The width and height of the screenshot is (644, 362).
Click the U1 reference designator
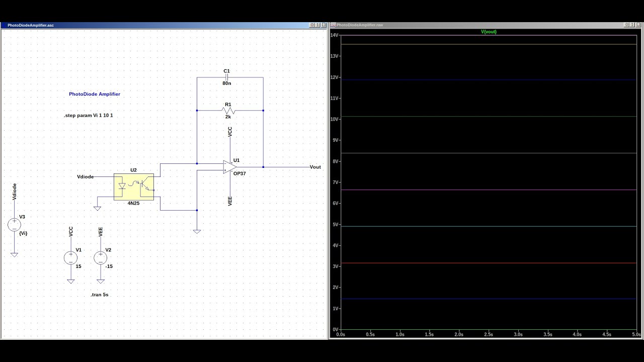coord(236,160)
